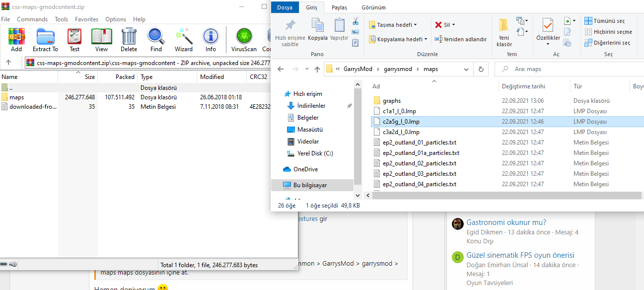Open the Aç dropdown with green arrow
The width and height of the screenshot is (644, 290).
(570, 21)
